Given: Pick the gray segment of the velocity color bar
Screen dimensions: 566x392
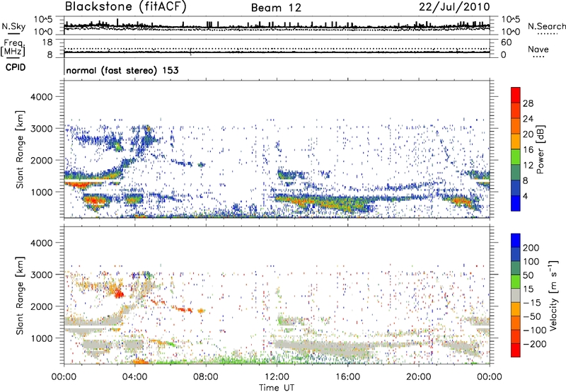Looking at the screenshot, I should point(516,295).
